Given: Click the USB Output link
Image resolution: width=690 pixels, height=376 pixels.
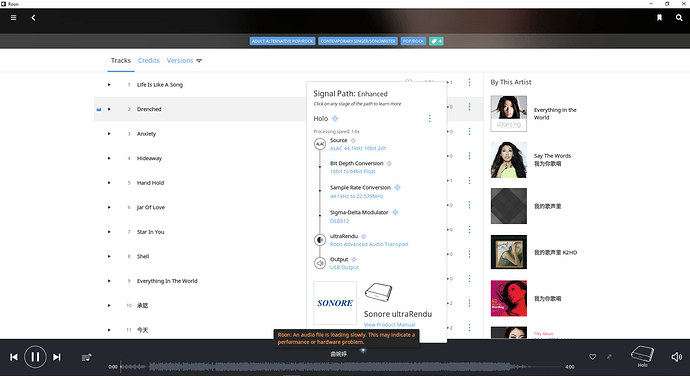Looking at the screenshot, I should (344, 267).
